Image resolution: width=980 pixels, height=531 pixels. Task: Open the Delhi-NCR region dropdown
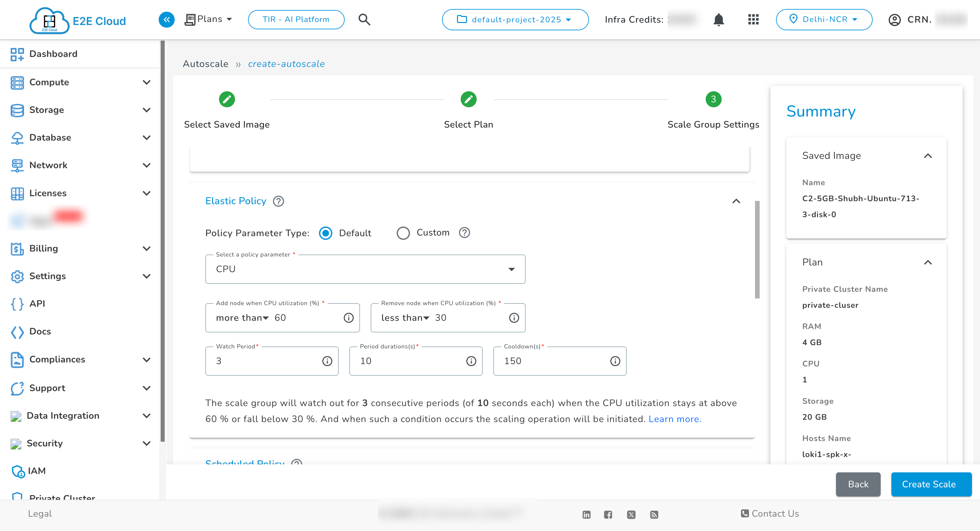[824, 19]
